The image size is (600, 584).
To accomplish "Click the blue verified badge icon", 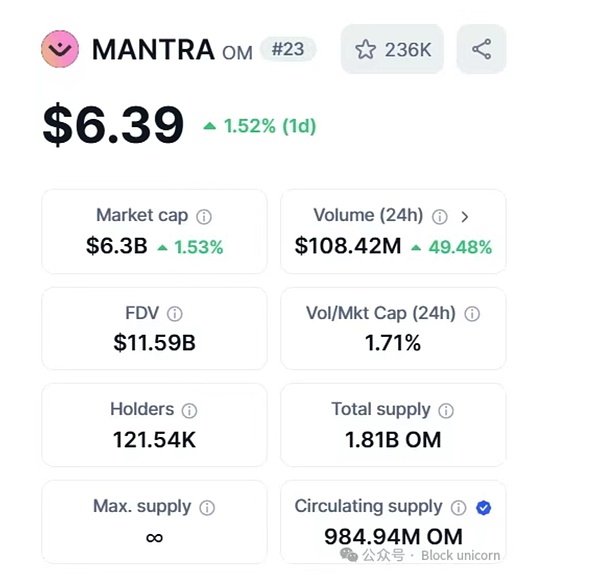I will [x=483, y=508].
